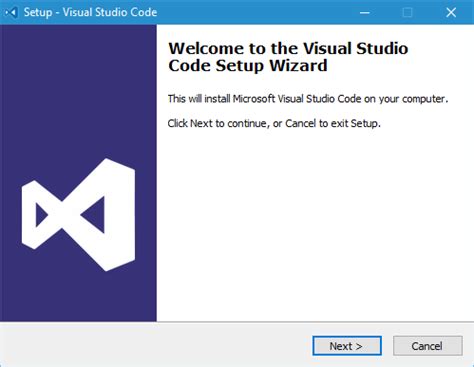Cancel the Visual Studio Code setup
The width and height of the screenshot is (474, 367).
point(428,346)
